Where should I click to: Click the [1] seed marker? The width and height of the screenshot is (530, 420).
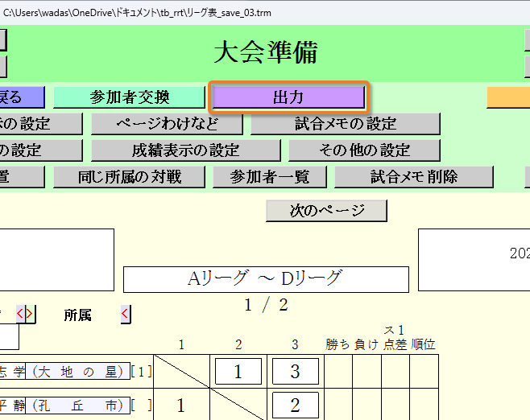(141, 372)
